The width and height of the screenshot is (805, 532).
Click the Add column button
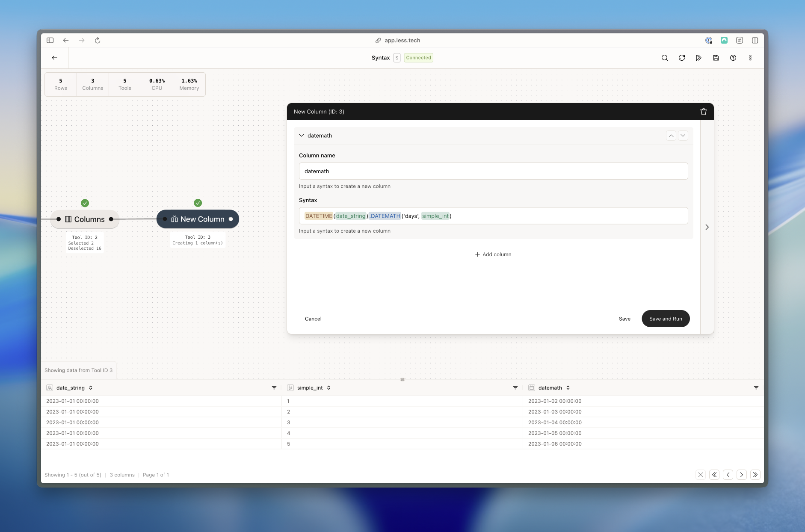[493, 254]
